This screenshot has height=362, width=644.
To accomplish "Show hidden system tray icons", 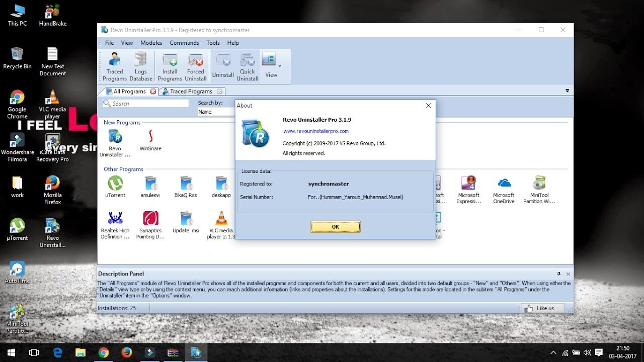I will coord(553,352).
